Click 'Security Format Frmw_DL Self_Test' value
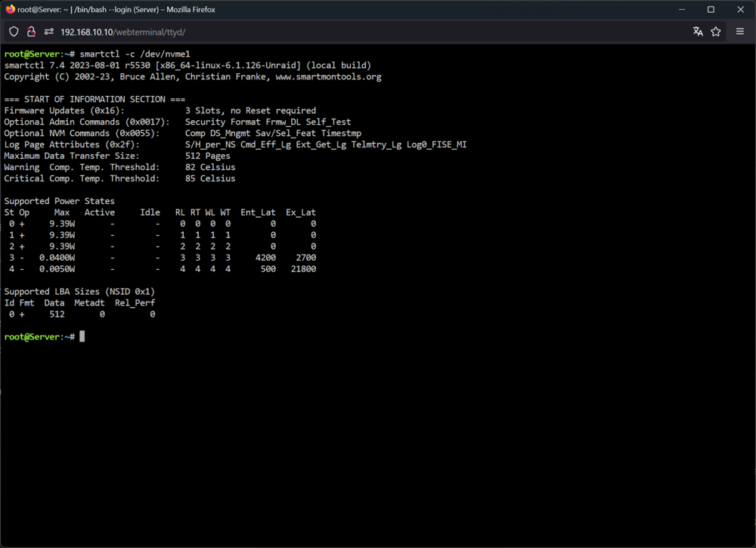The height and width of the screenshot is (548, 756). click(x=268, y=122)
